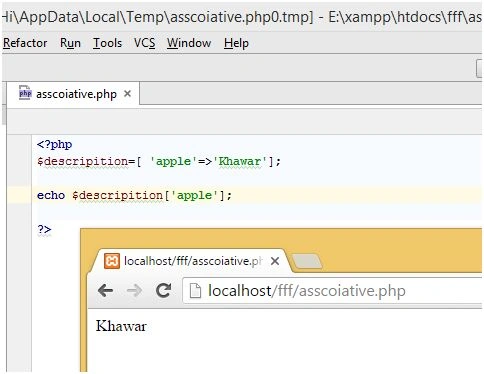Image resolution: width=484 pixels, height=374 pixels.
Task: Click the $descripition variable in assignment line
Action: click(x=82, y=161)
